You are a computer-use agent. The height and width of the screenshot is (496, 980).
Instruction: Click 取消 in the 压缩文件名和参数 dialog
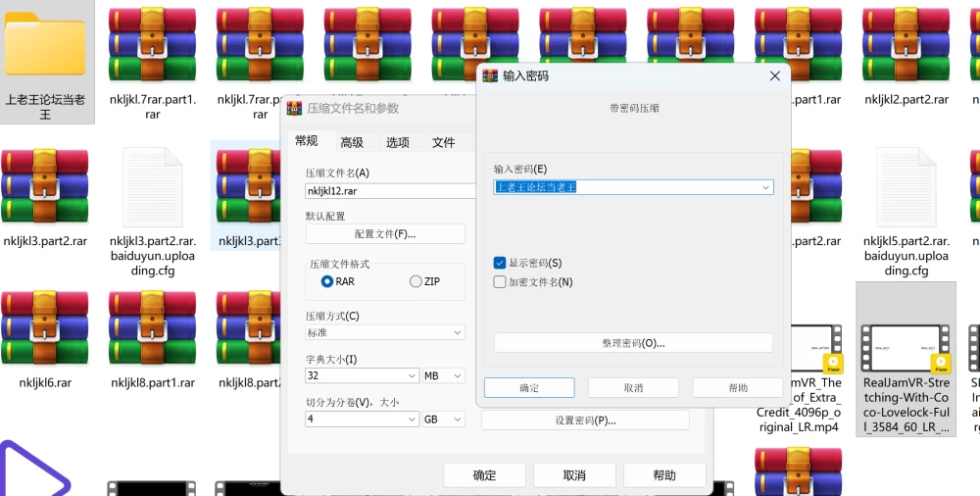point(573,475)
